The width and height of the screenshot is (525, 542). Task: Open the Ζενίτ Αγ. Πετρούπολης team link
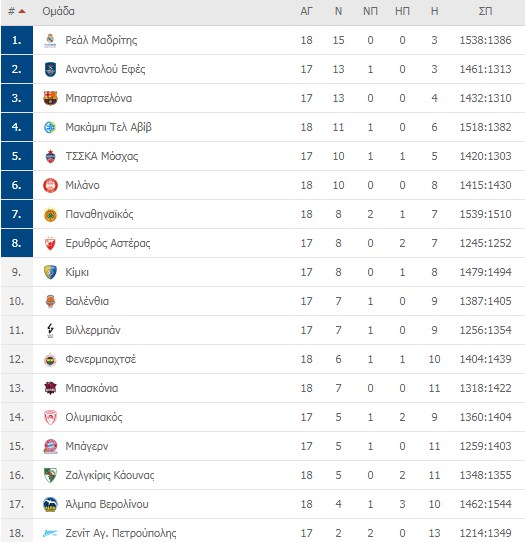121,533
